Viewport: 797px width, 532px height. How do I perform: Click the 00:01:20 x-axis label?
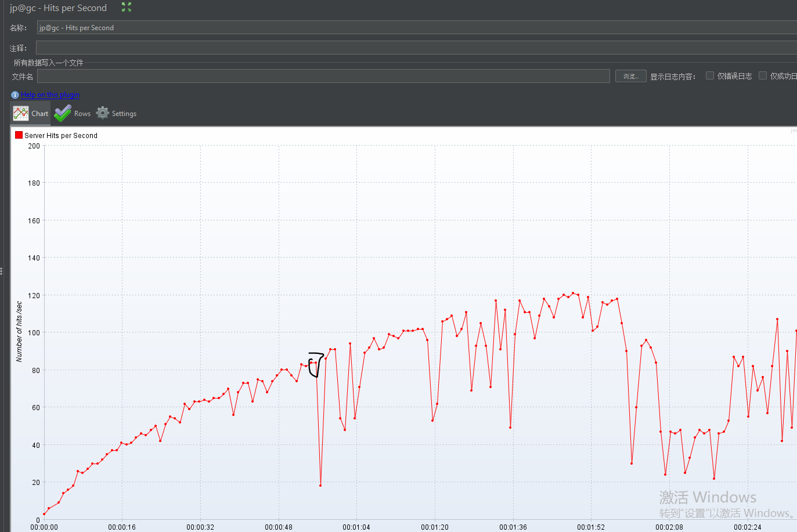click(x=435, y=527)
